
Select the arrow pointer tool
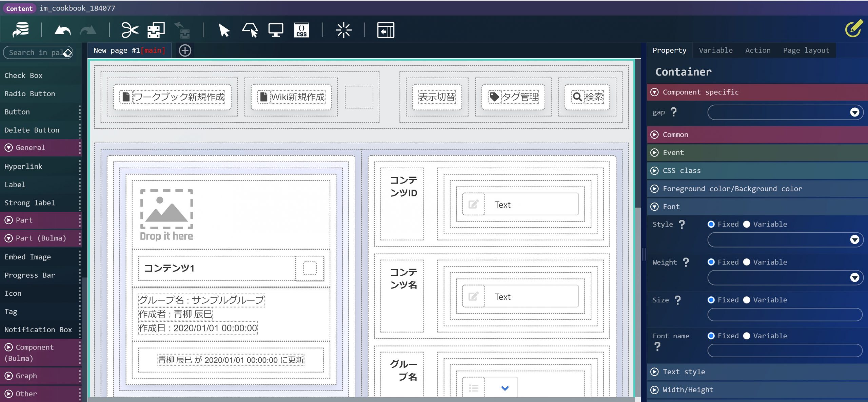click(224, 30)
